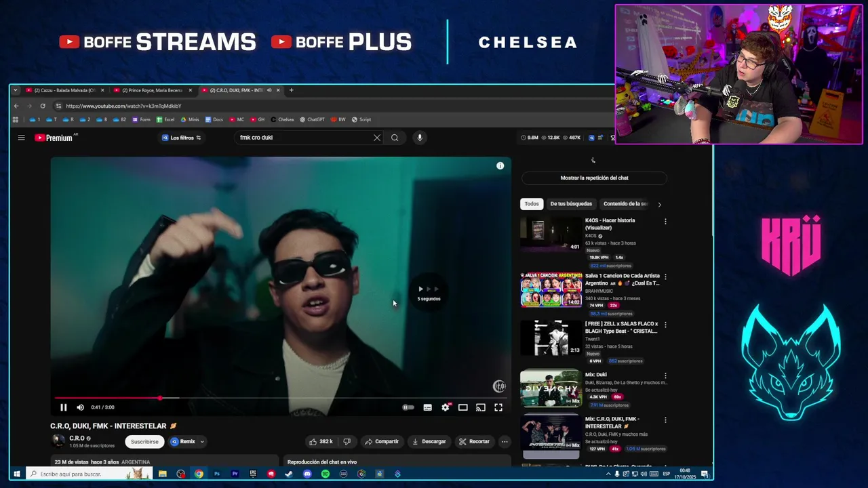This screenshot has height=488, width=868.
Task: Expand the Remix dropdown arrow
Action: [201, 441]
